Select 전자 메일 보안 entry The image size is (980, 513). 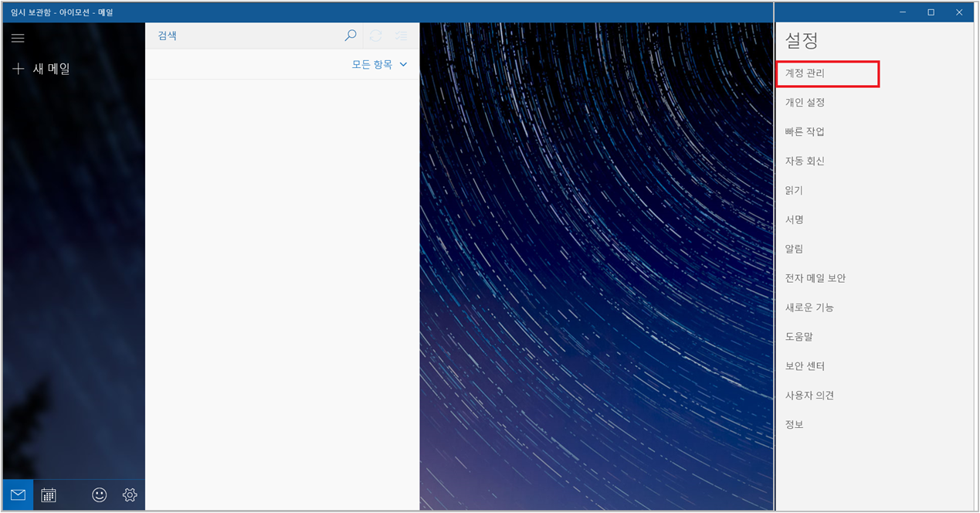click(816, 279)
